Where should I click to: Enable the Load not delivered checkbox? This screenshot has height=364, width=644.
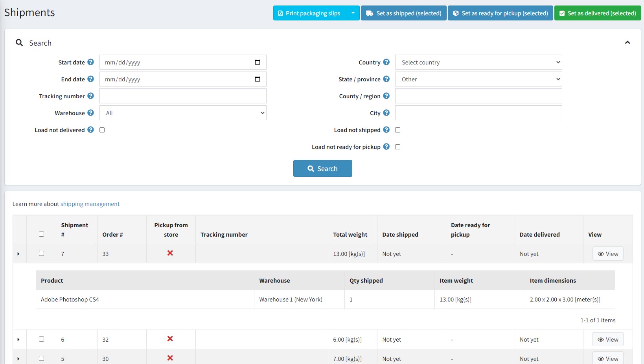[102, 130]
